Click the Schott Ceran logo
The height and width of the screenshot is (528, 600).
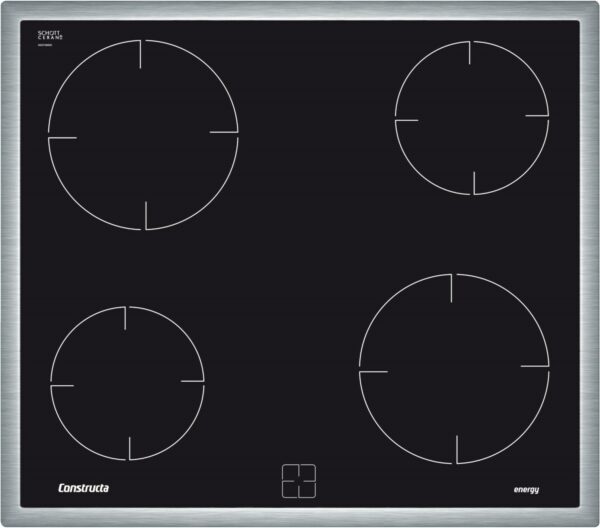pyautogui.click(x=50, y=36)
